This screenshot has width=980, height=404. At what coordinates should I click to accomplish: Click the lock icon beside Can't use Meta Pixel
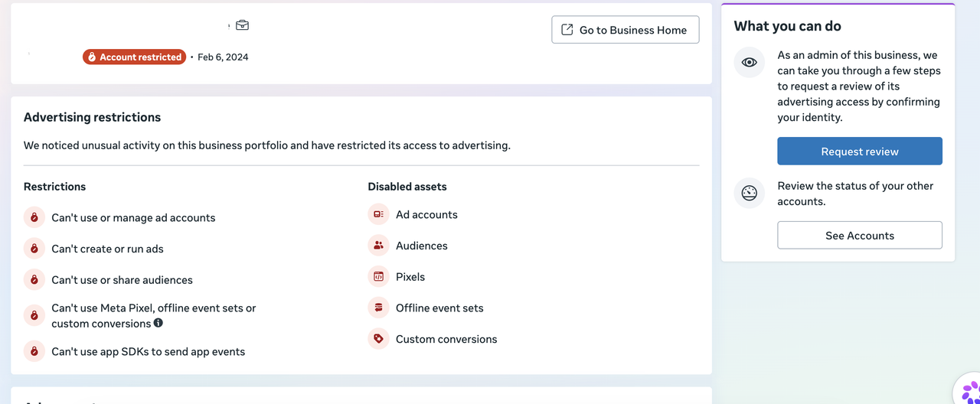click(x=34, y=315)
